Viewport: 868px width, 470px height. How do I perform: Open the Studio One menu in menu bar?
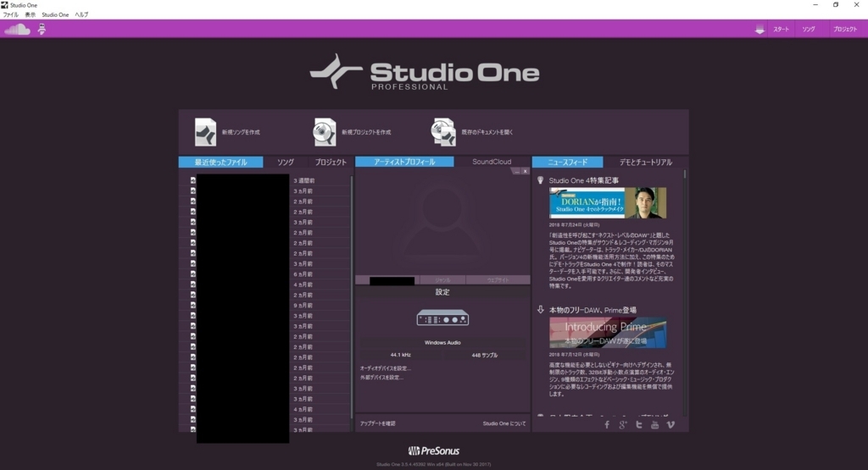click(55, 15)
